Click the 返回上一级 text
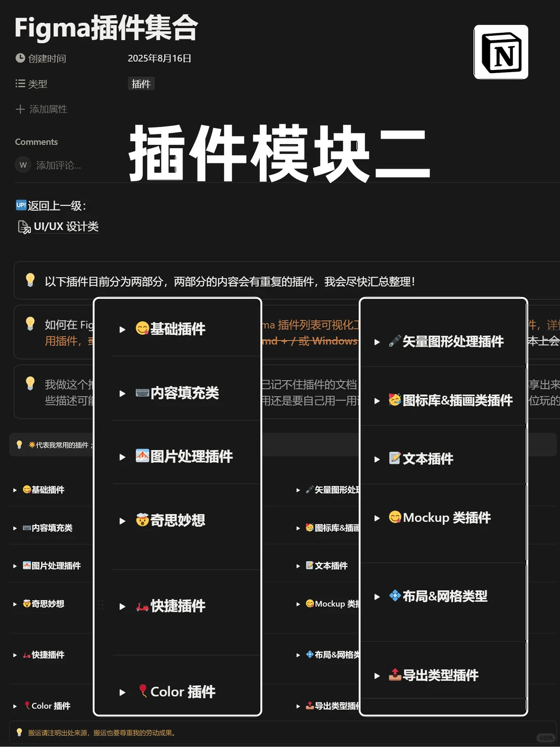The height and width of the screenshot is (747, 560). [x=57, y=206]
